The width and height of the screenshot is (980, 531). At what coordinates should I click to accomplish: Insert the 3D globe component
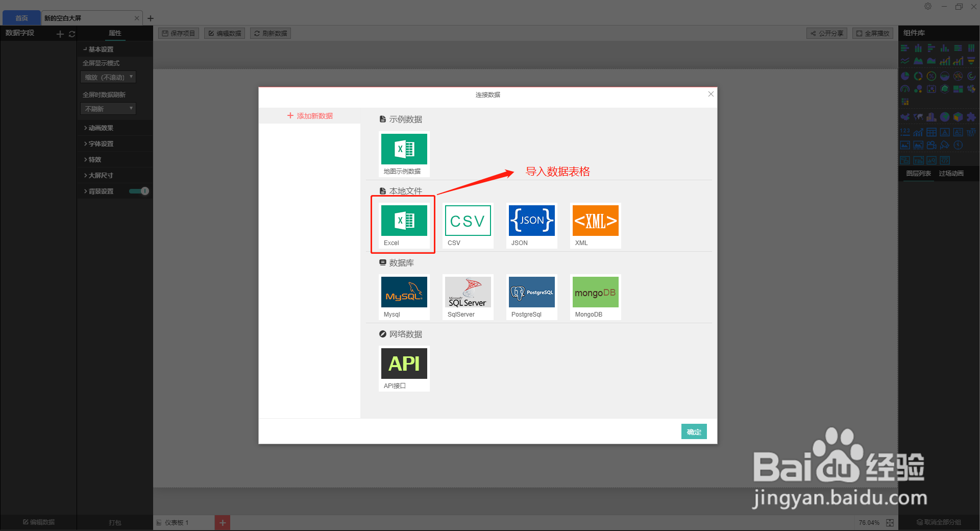(x=945, y=117)
